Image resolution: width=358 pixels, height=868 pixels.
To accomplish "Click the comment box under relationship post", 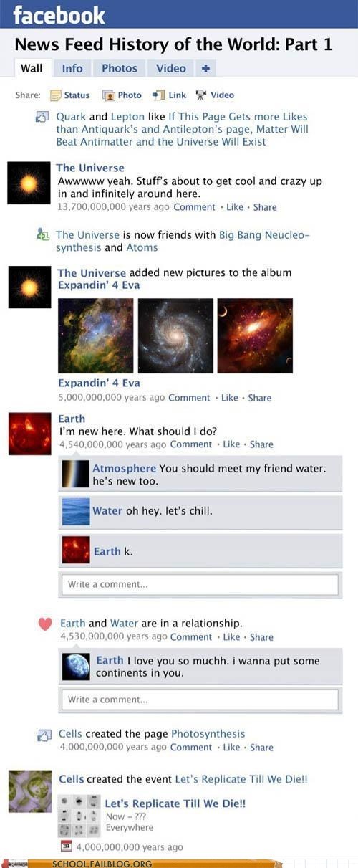I will (x=198, y=700).
